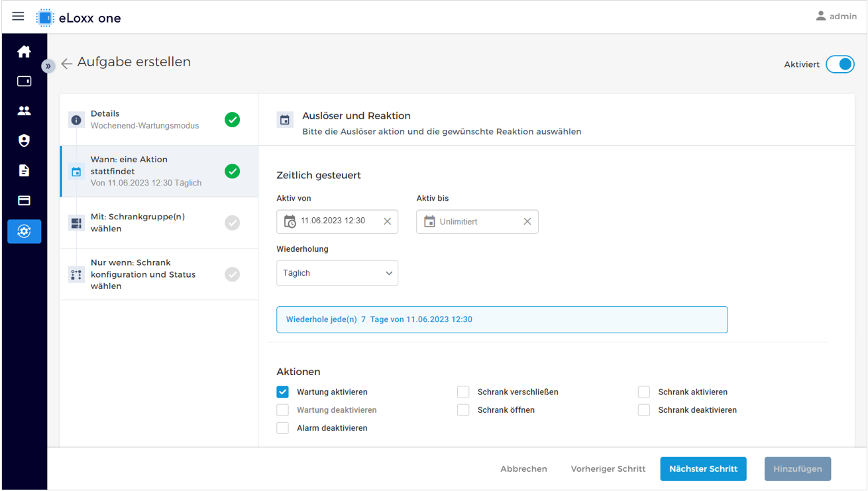Select the Mit: Schrankgruppe(n) wählen step
The width and height of the screenshot is (868, 491).
(159, 223)
